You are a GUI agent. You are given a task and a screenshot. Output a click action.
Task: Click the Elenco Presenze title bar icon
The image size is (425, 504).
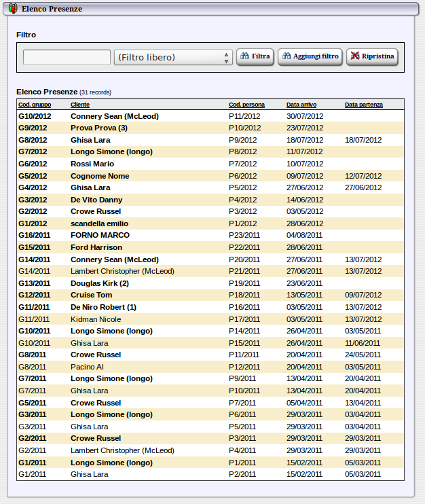13,9
